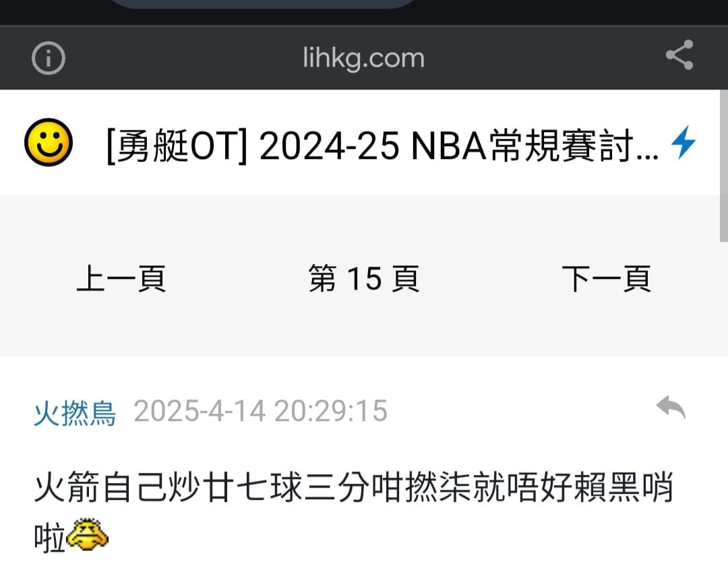
Task: Click the vertical scrollbar thumb
Action: (723, 166)
